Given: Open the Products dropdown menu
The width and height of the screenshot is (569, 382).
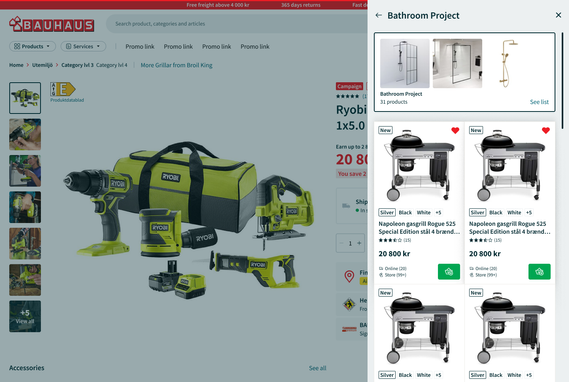Looking at the screenshot, I should pos(32,46).
